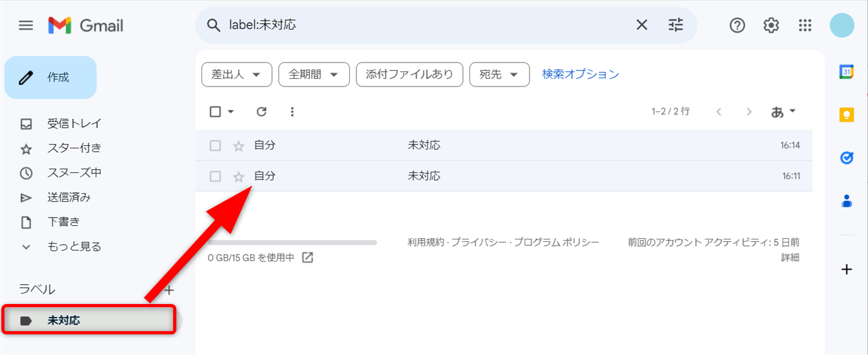
Task: Open the 未対応 label
Action: coord(64,320)
